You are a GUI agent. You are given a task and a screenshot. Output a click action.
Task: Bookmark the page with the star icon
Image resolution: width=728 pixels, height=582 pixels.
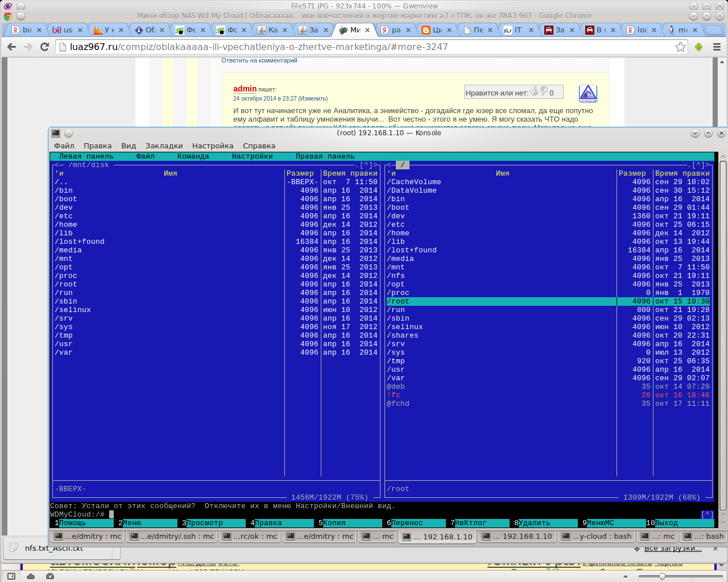point(680,47)
